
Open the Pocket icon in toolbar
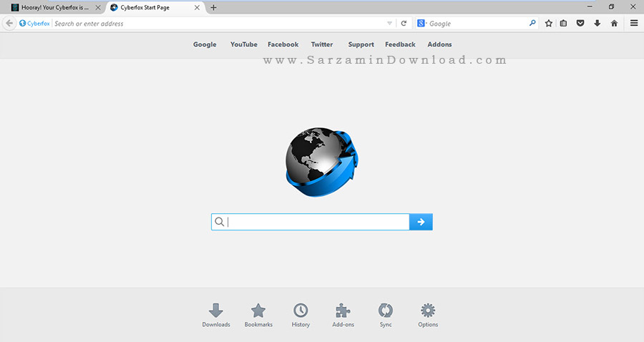click(580, 24)
